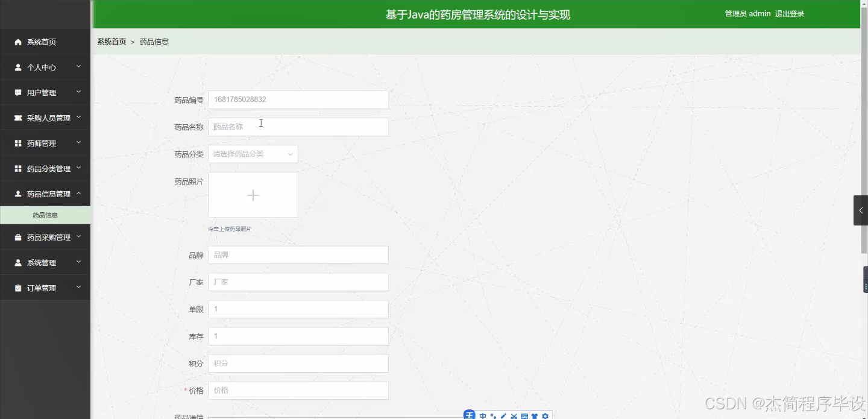Click the 用户管理 speech bubble icon
868x419 pixels.
[17, 92]
